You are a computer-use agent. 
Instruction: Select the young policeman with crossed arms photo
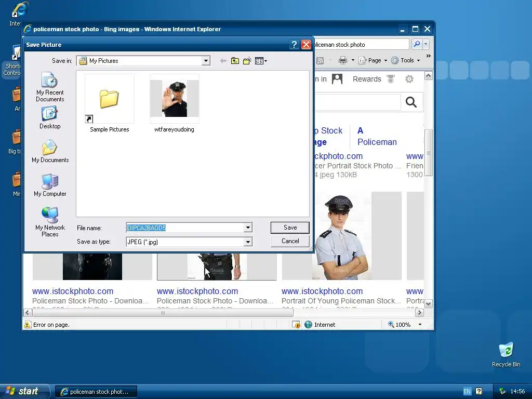(x=342, y=236)
